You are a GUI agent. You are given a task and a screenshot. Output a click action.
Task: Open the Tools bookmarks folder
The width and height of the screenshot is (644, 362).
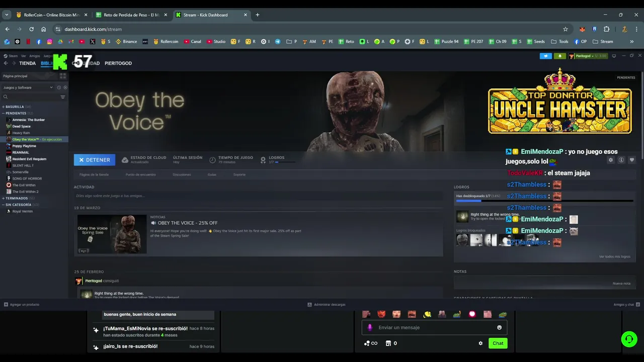(x=559, y=42)
